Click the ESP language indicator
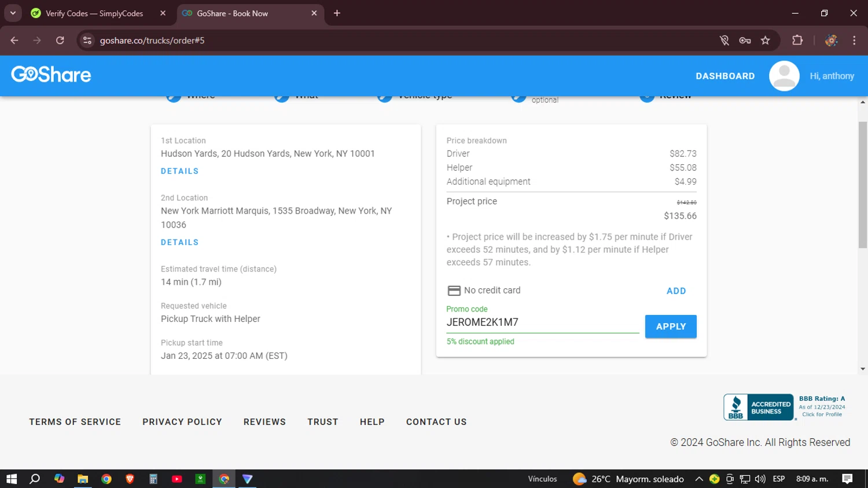Image resolution: width=868 pixels, height=488 pixels. click(779, 479)
